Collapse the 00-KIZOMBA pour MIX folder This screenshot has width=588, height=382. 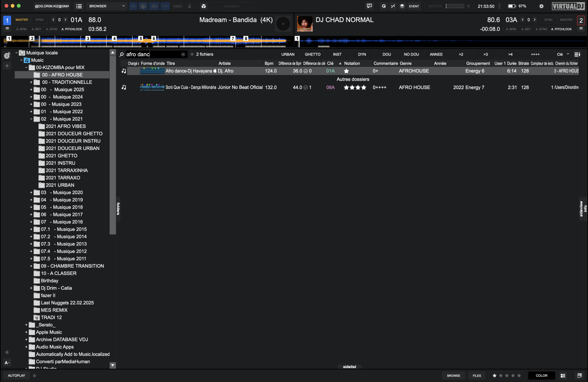26,68
